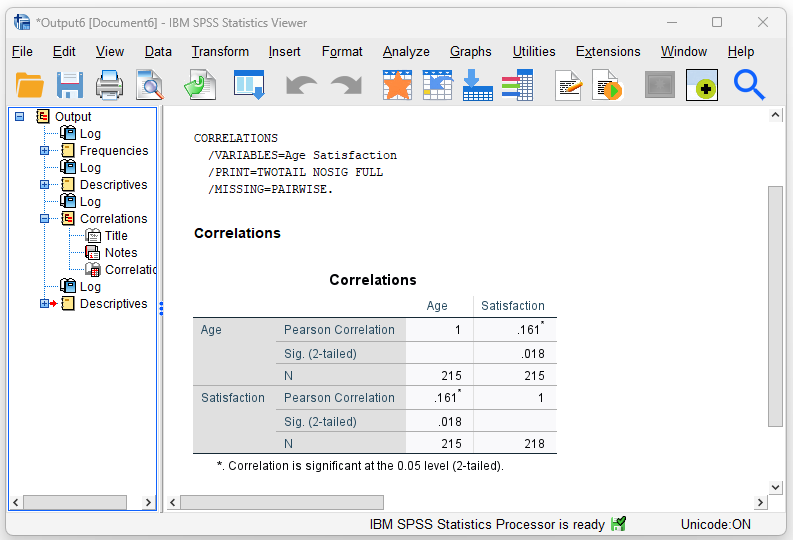Recall recently used dialogs icon
This screenshot has height=540, width=793.
[x=249, y=84]
